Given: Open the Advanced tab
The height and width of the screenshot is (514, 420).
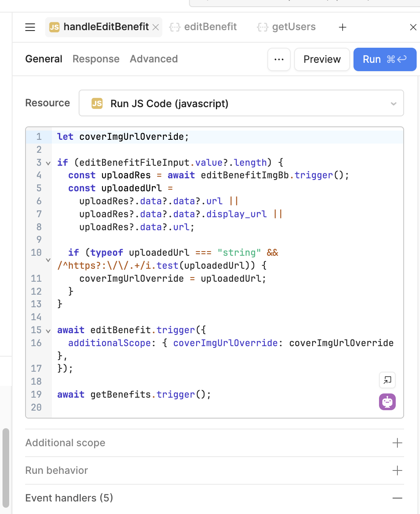Looking at the screenshot, I should [x=154, y=59].
